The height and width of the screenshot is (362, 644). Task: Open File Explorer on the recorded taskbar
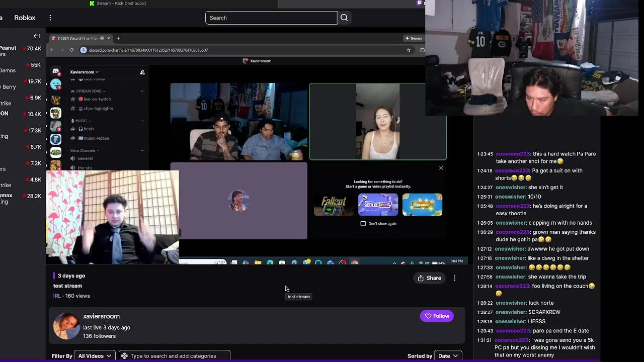(258, 262)
